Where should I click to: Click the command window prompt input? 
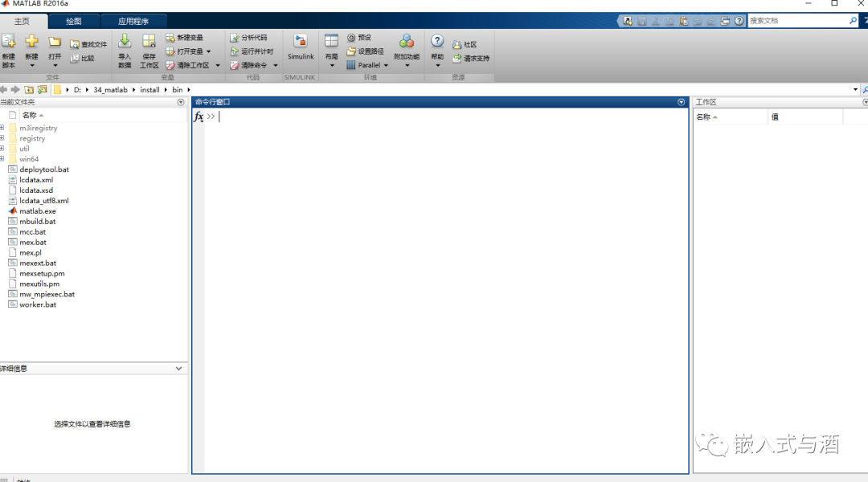(x=446, y=116)
